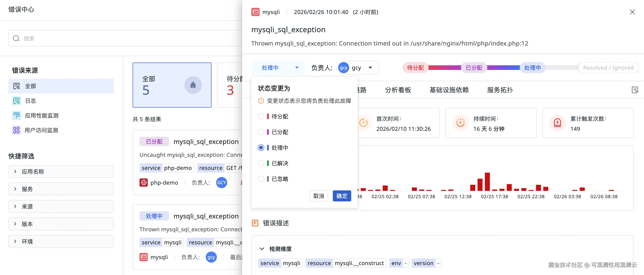
Task: Select 应用性能监测 icon in error sources
Action: (x=17, y=115)
